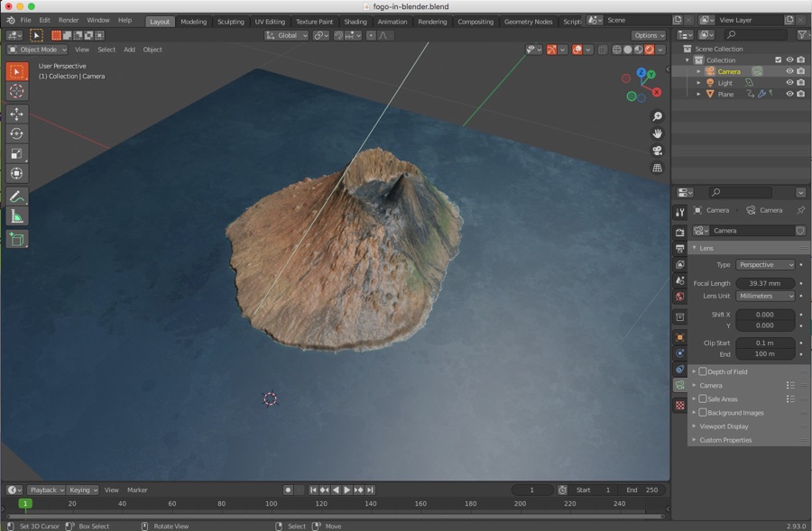Open the Object Mode dropdown
Image resolution: width=812 pixels, height=531 pixels.
(x=36, y=50)
